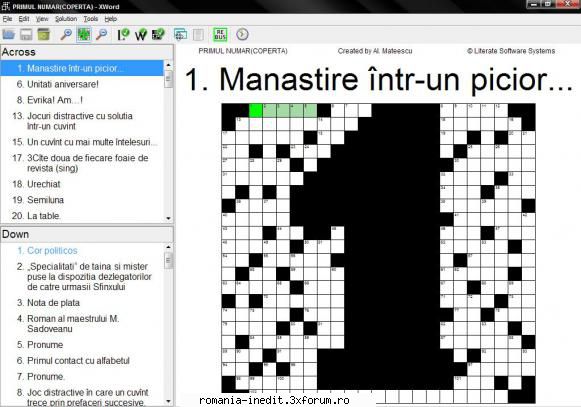Select Across clue 19 'Semiluna'
Screen dimensions: 581x407
pos(82,200)
